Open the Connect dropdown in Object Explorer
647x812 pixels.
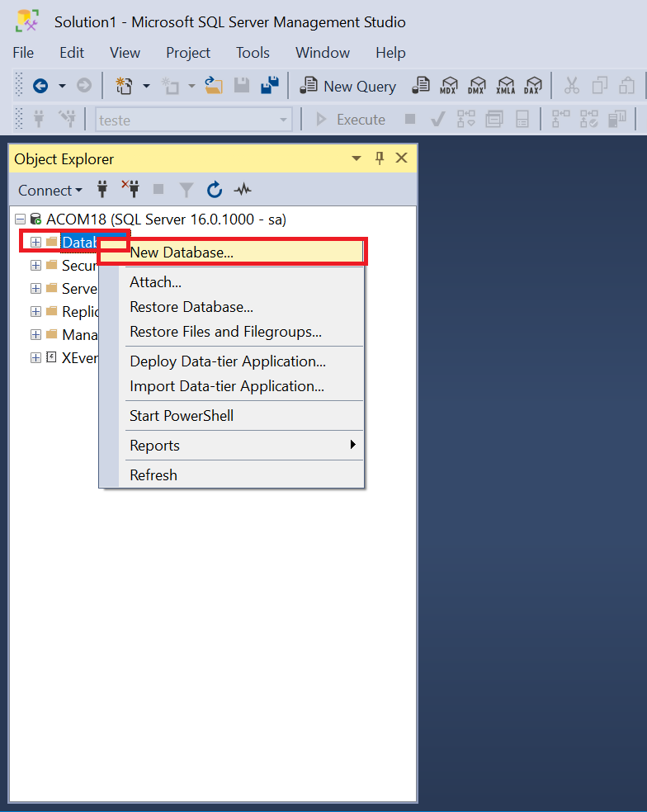[x=50, y=190]
